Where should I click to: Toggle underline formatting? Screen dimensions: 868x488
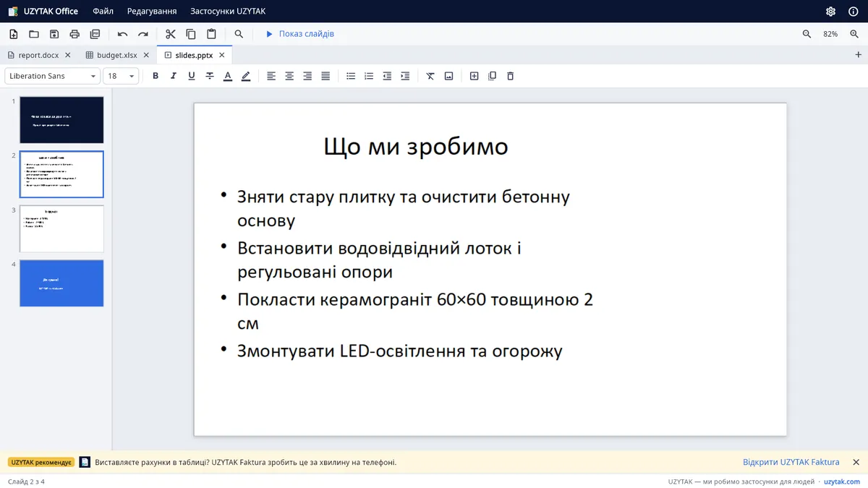(x=192, y=76)
